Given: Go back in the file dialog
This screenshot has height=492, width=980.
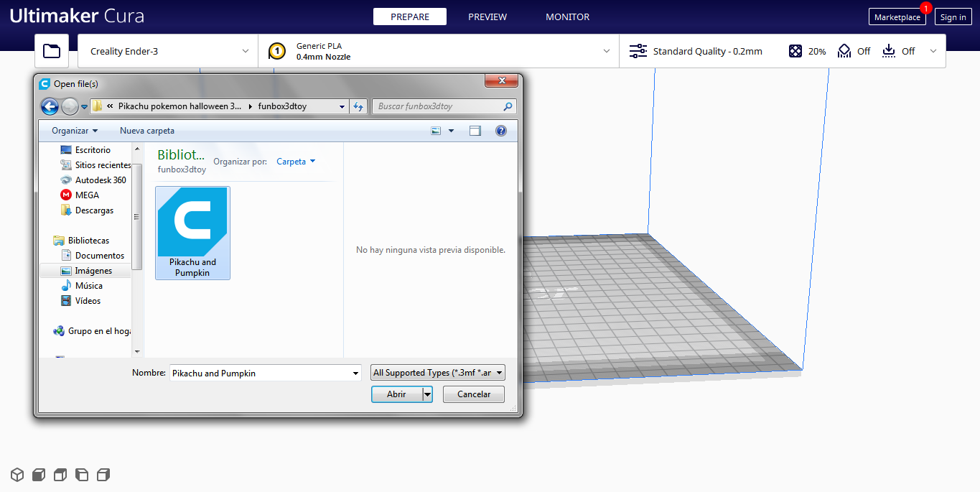Looking at the screenshot, I should click(50, 106).
